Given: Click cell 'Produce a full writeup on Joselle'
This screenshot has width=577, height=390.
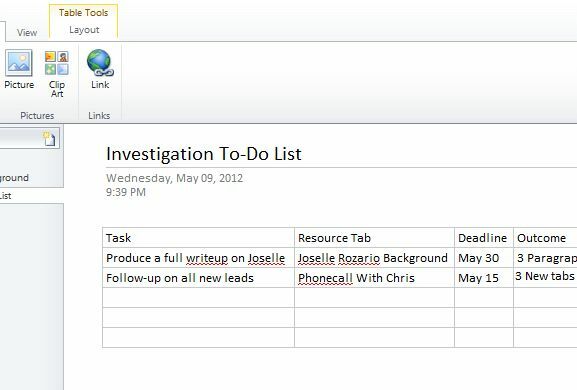Looking at the screenshot, I should pyautogui.click(x=198, y=258).
